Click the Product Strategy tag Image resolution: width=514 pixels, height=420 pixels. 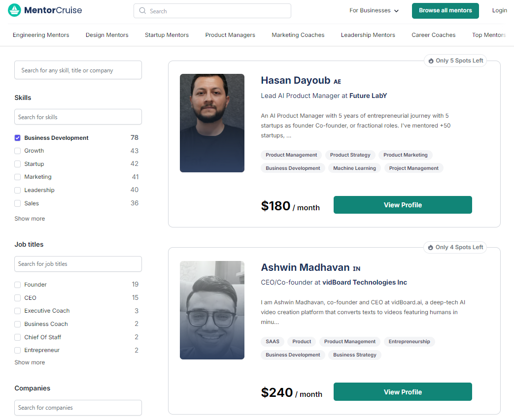click(350, 155)
